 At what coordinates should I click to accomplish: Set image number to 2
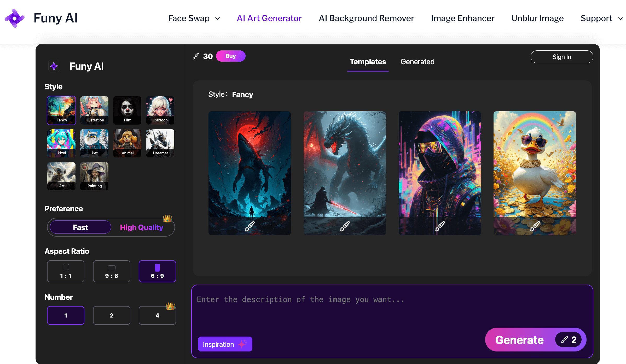[112, 315]
